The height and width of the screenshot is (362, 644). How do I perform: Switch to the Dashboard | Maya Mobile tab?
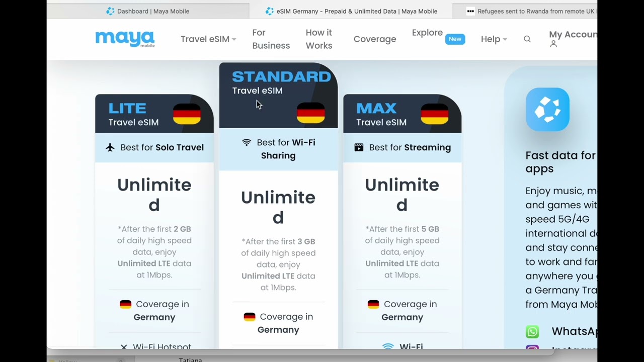point(148,11)
